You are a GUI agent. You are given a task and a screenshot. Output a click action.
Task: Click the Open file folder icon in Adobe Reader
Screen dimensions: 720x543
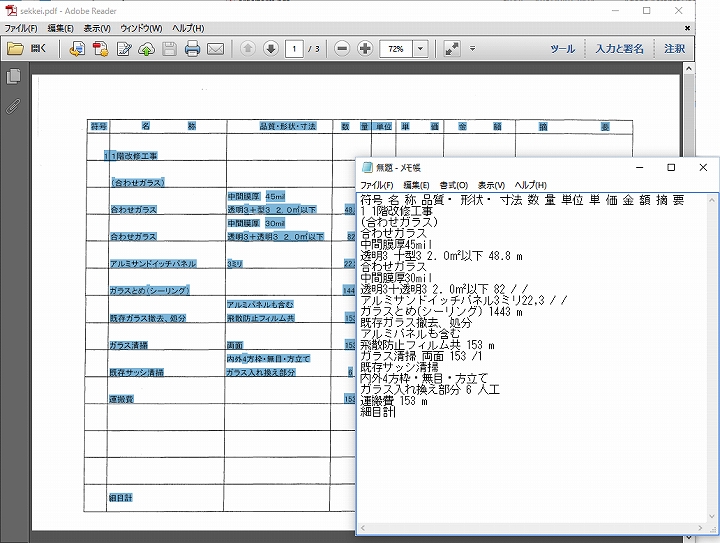click(15, 48)
